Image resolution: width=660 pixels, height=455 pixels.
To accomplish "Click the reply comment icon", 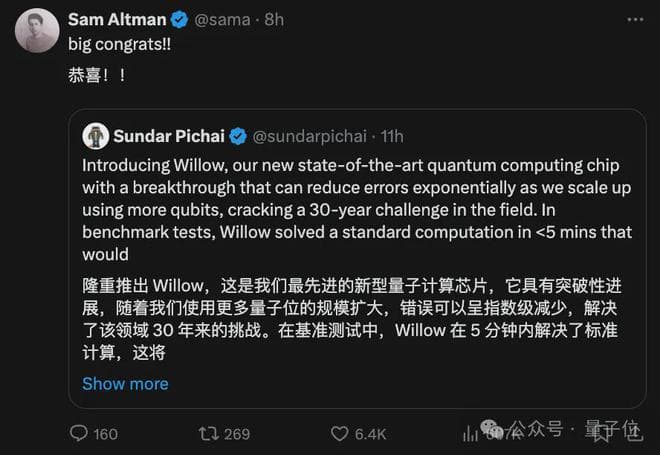I will 79,433.
